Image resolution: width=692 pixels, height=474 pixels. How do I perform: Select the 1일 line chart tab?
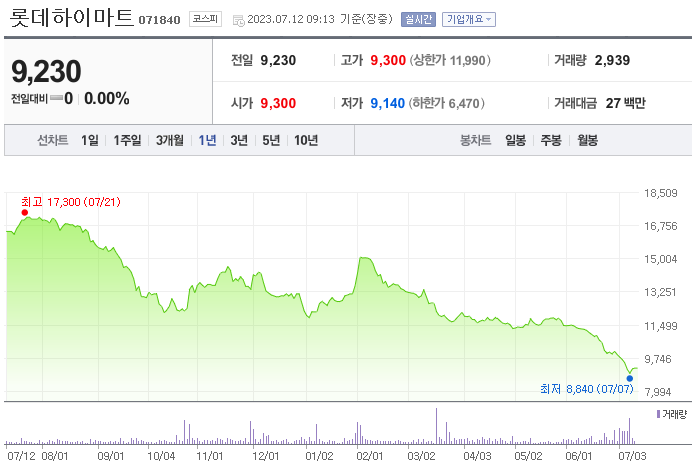(90, 140)
